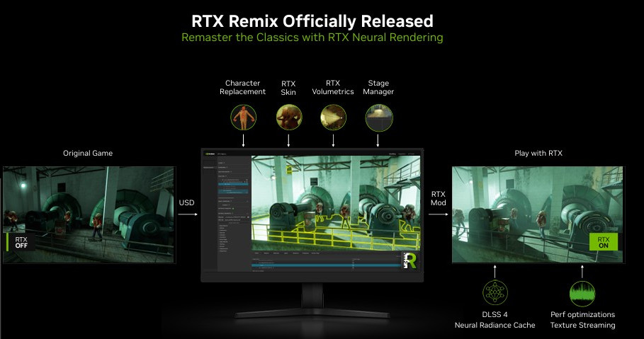This screenshot has height=339, width=644.
Task: Click the Stage Manager circular icon
Action: pyautogui.click(x=379, y=117)
